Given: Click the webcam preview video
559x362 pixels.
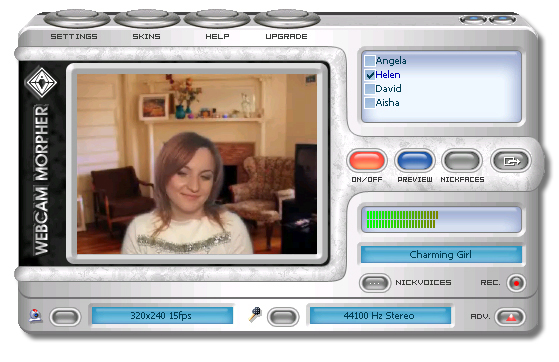Looking at the screenshot, I should (x=197, y=164).
